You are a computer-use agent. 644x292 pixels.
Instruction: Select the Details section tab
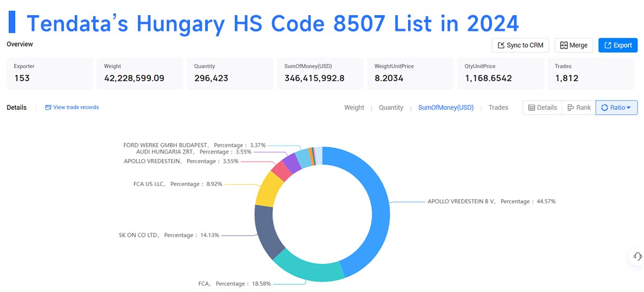pyautogui.click(x=16, y=108)
